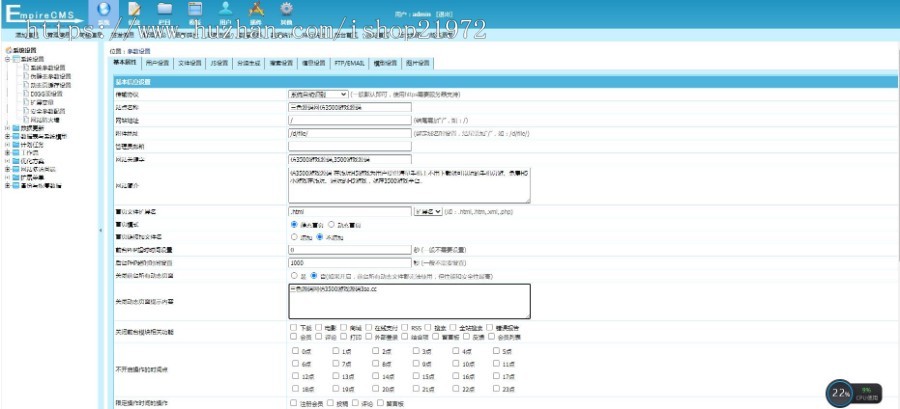
Task: Check the 下载 module checkbox
Action: (294, 327)
